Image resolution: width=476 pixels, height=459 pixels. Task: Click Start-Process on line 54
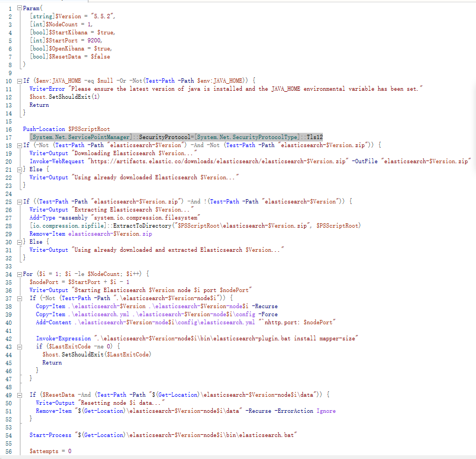point(51,435)
